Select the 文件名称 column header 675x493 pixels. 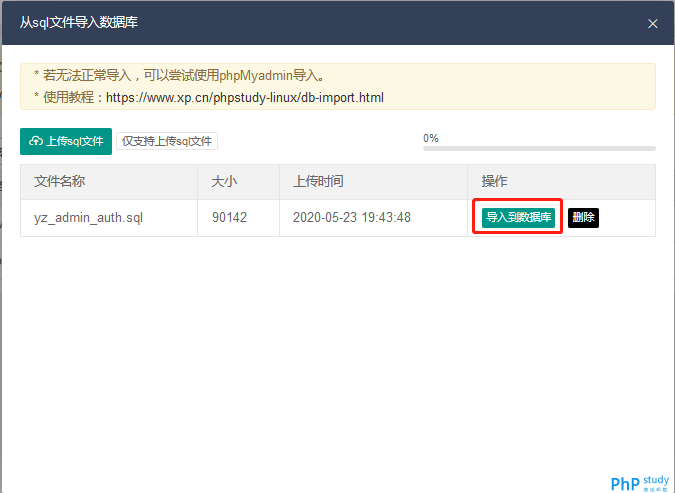[59, 181]
